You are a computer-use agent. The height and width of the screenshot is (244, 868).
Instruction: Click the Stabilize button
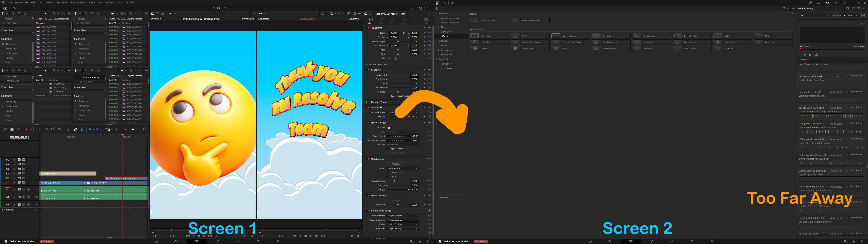click(x=396, y=164)
